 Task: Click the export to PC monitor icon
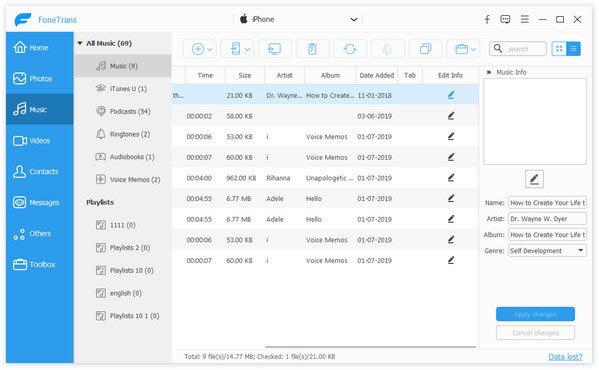(275, 49)
